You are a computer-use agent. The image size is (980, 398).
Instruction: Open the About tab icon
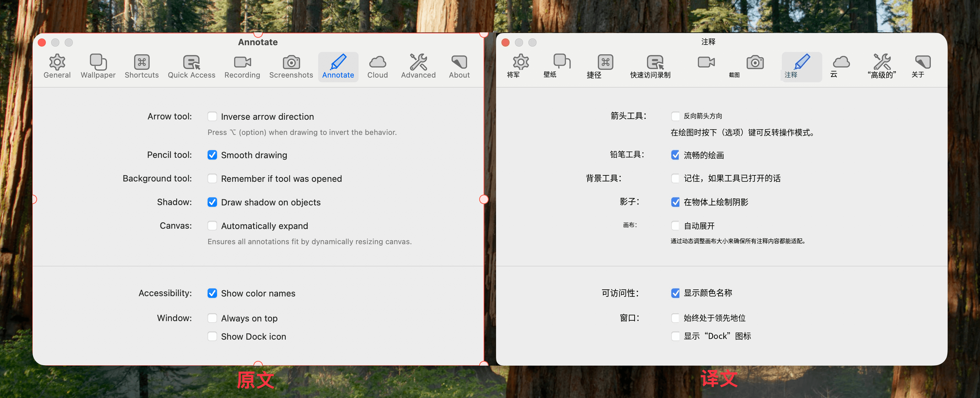[459, 62]
